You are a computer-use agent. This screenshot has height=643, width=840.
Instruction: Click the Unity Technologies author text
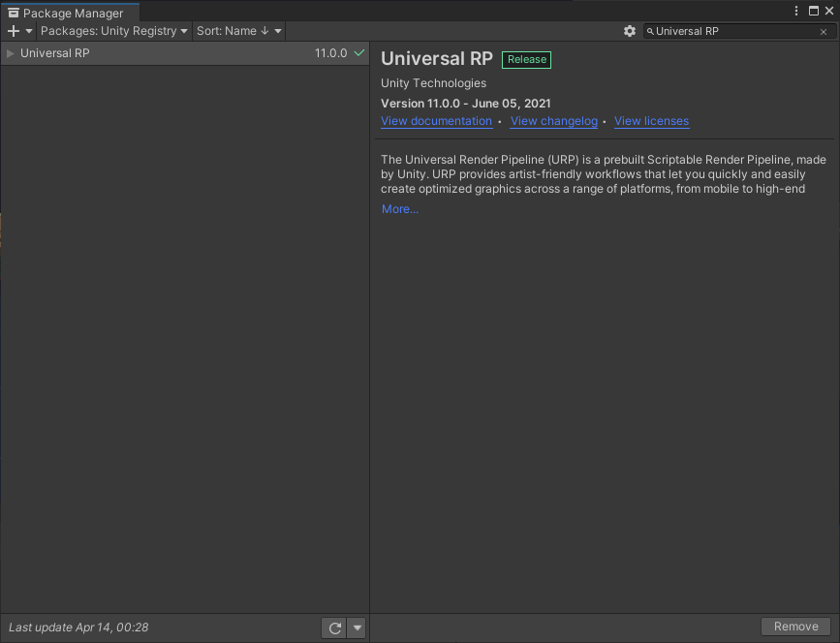433,83
